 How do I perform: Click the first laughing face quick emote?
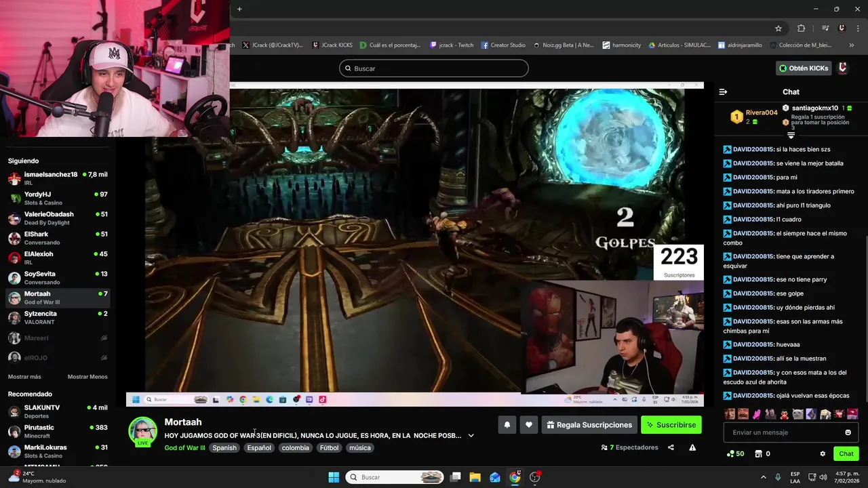click(x=730, y=413)
